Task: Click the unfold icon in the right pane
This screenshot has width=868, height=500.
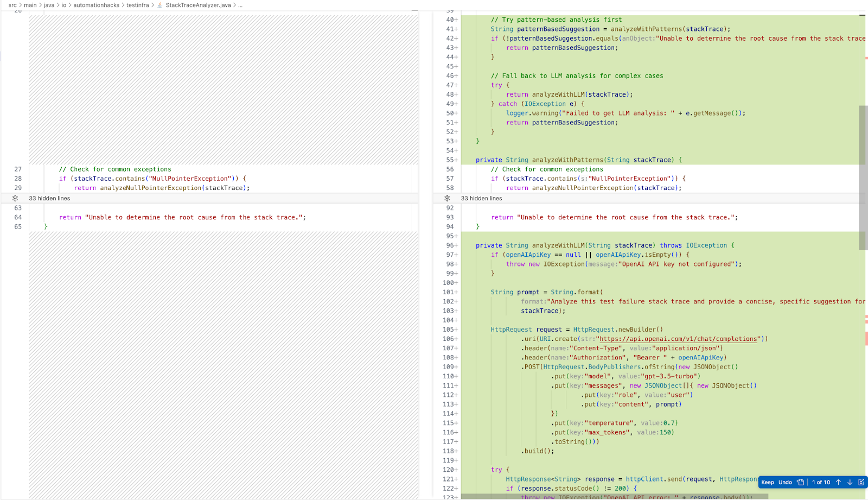Action: (x=447, y=199)
